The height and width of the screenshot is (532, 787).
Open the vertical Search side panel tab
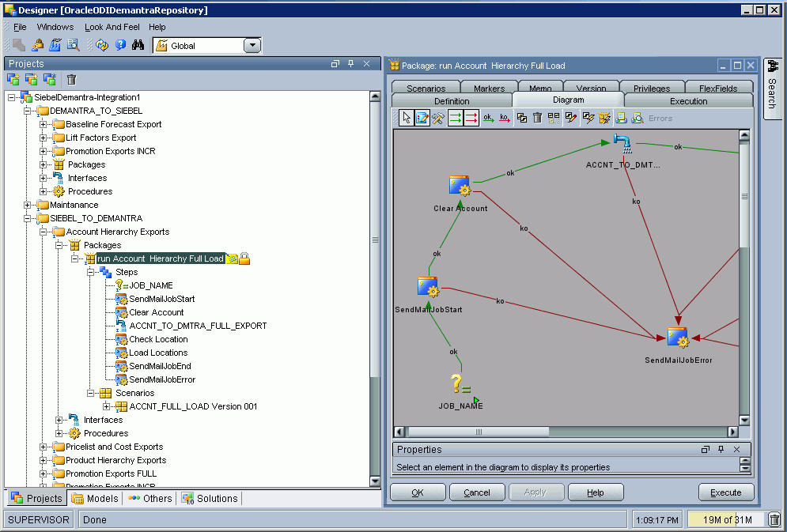(772, 89)
